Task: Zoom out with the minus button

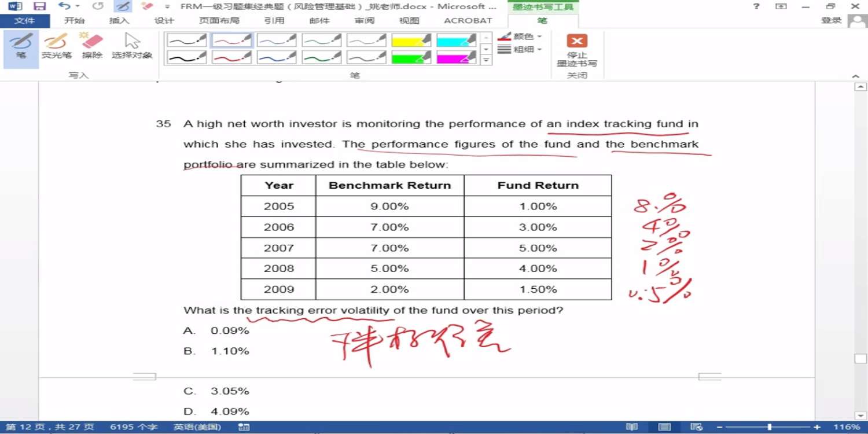Action: pyautogui.click(x=719, y=427)
